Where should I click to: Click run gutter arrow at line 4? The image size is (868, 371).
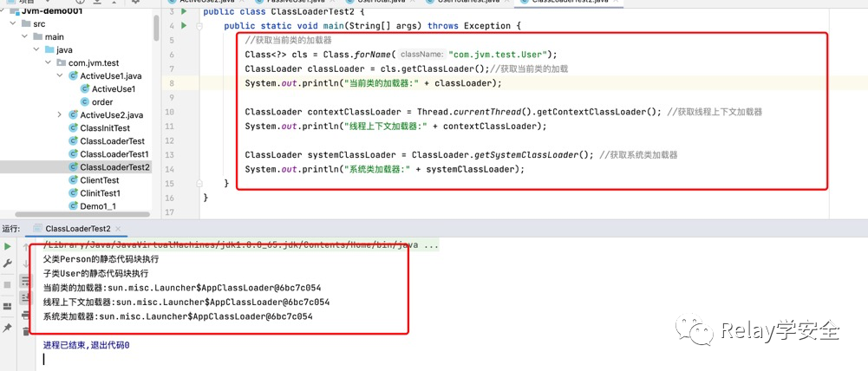coord(185,25)
